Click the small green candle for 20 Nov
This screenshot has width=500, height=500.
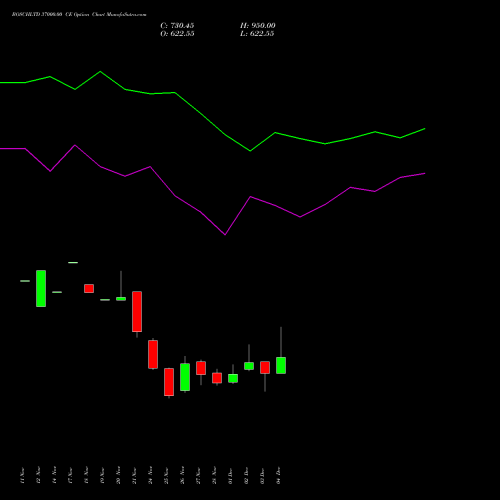pos(121,299)
